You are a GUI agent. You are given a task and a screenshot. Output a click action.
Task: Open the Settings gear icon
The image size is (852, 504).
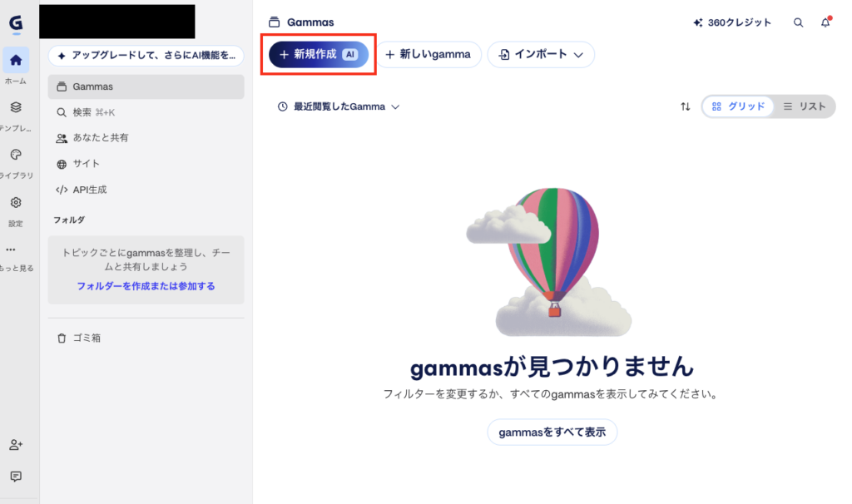coord(16,203)
